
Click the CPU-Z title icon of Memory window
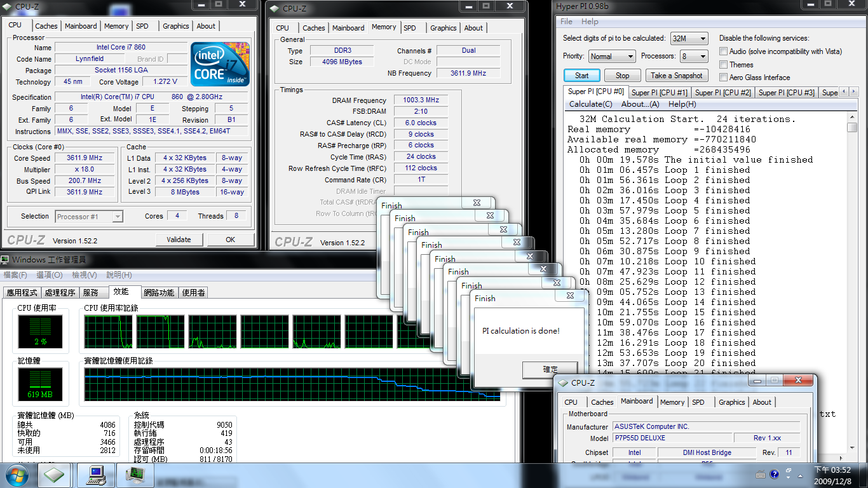pos(275,9)
